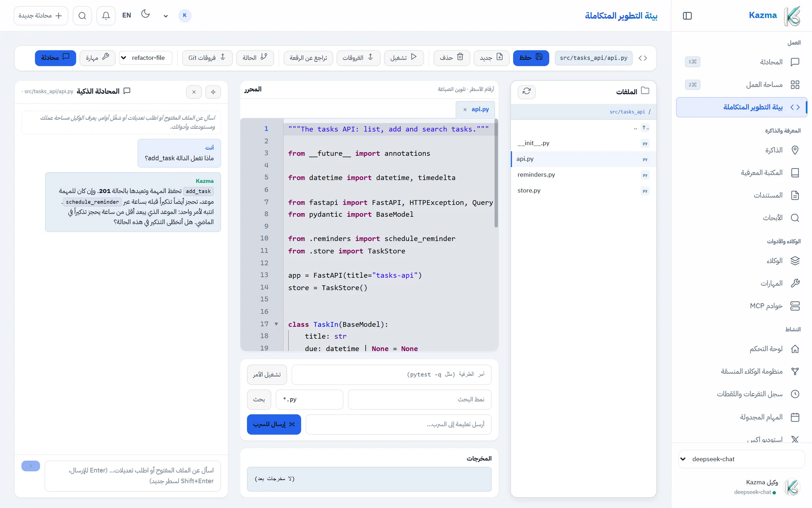Run the file with تشغيل
Image resolution: width=812 pixels, height=508 pixels.
pos(404,58)
